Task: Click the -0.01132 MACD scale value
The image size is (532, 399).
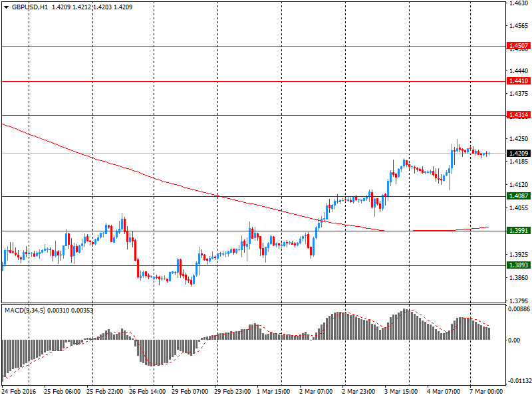Action: [519, 380]
